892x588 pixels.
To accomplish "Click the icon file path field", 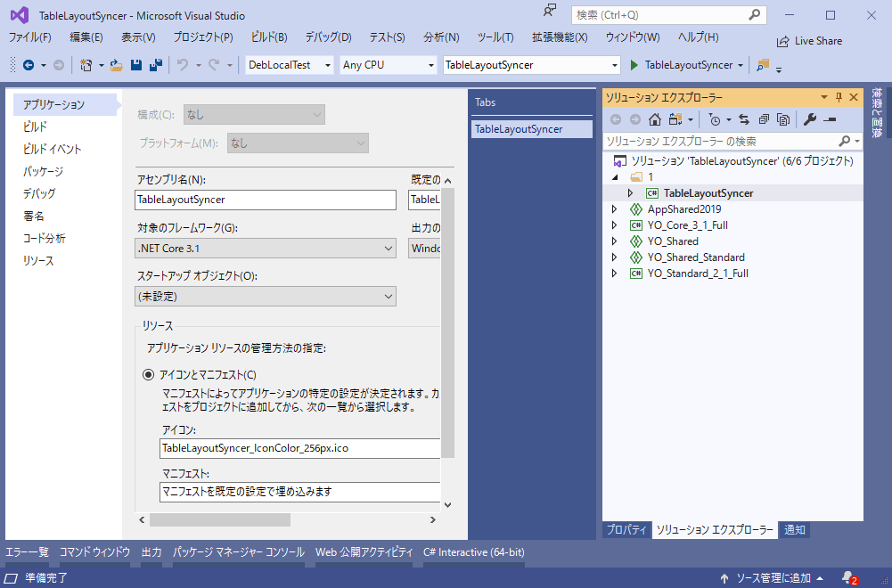I will [299, 448].
